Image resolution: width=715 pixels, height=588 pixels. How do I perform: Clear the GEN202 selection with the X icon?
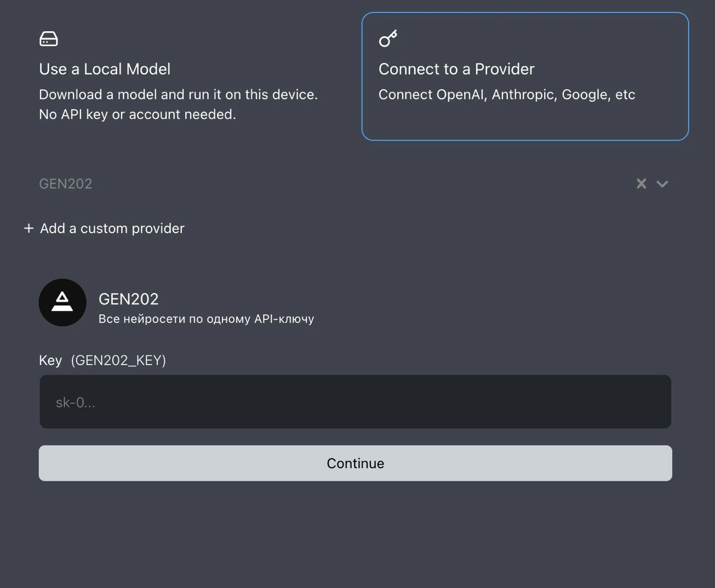pos(641,183)
